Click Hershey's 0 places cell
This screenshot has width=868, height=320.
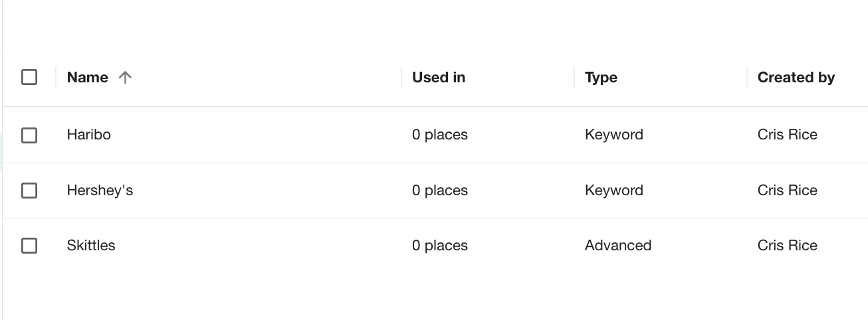439,191
